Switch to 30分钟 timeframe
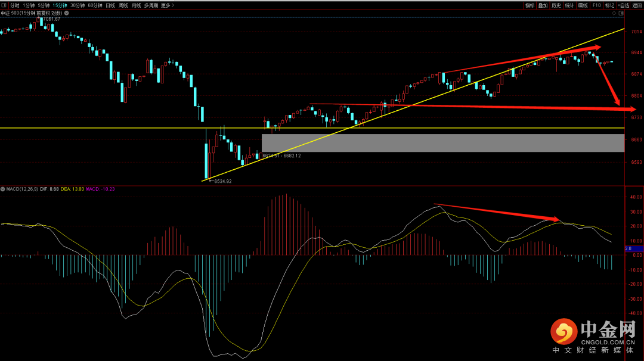Viewport: 644px width, 361px height. coord(78,5)
